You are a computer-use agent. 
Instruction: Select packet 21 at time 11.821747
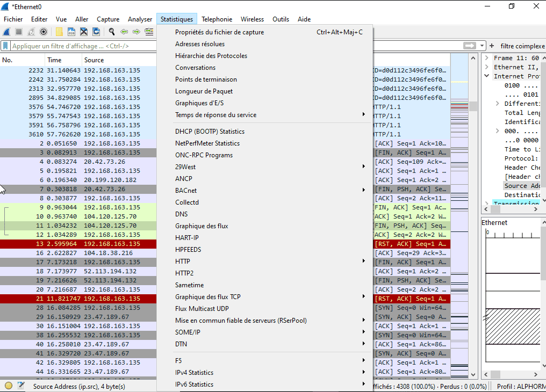tap(78, 299)
